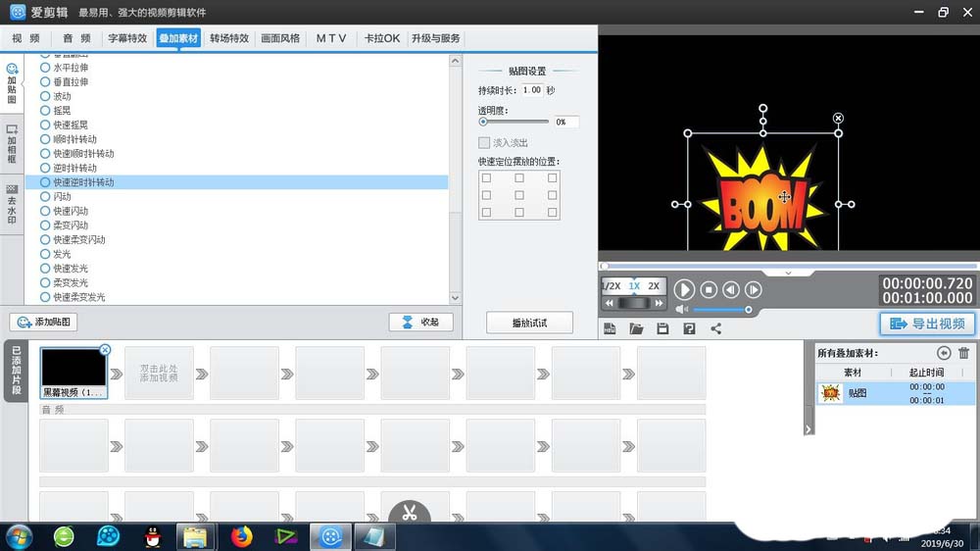
Task: Open the MTV tab
Action: (x=331, y=38)
